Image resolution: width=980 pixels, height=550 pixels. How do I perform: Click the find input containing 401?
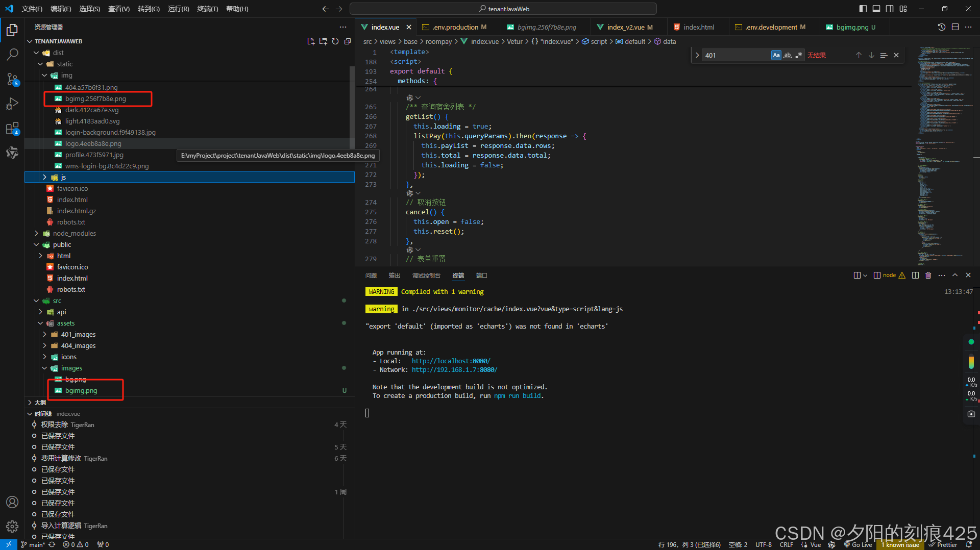736,55
